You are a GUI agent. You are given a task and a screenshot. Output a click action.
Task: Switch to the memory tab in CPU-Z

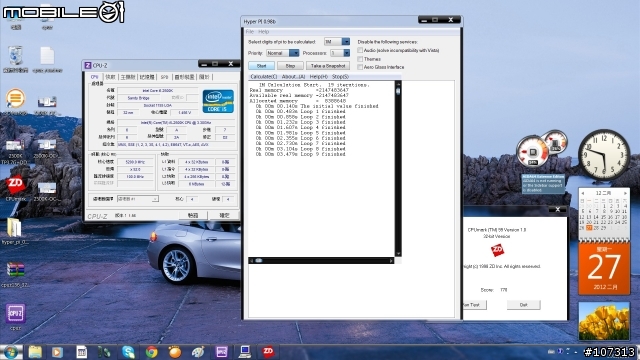coord(147,77)
